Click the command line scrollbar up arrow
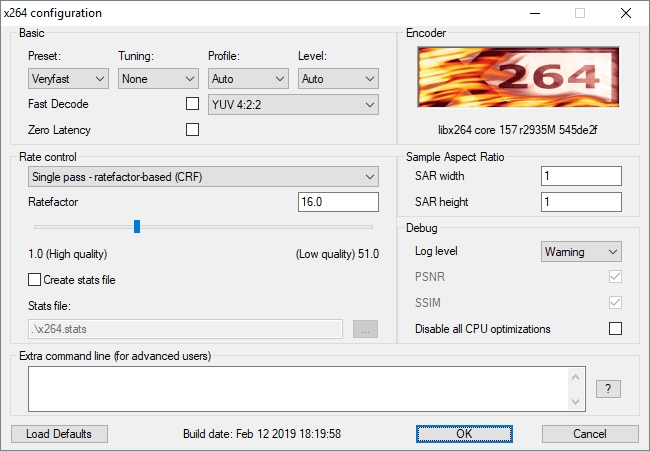 coord(575,377)
